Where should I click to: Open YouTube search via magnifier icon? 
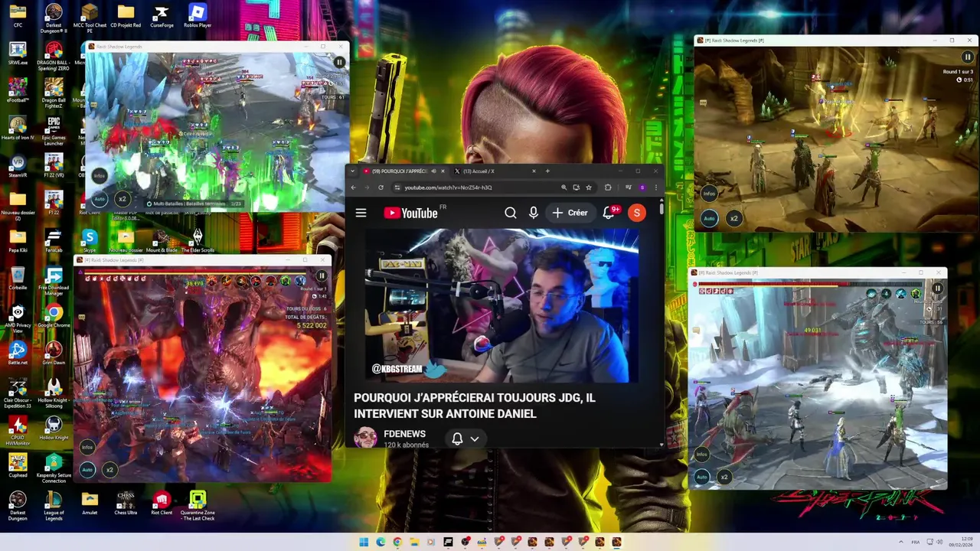[511, 213]
